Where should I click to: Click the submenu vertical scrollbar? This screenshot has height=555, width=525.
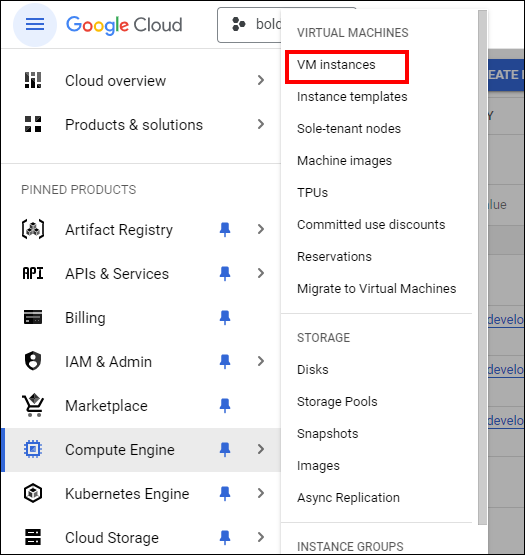482,267
